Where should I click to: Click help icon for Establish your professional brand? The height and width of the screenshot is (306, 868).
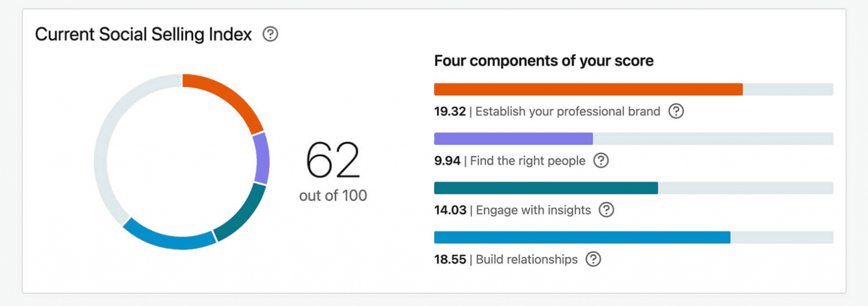coord(676,111)
